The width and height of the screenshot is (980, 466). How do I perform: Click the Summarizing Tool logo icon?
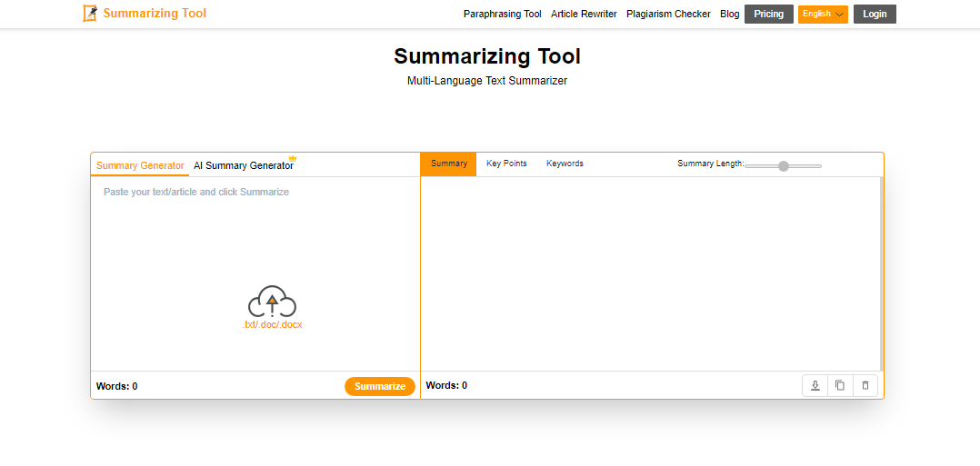click(90, 14)
